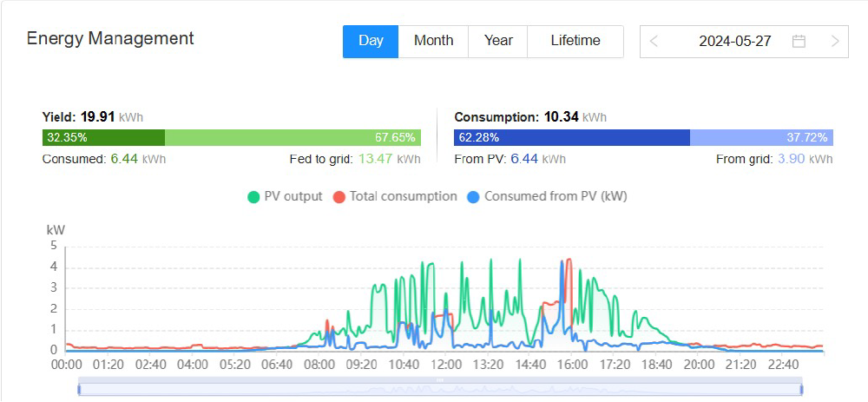This screenshot has height=402, width=868.
Task: Click the Energy Management heading
Action: pyautogui.click(x=110, y=38)
